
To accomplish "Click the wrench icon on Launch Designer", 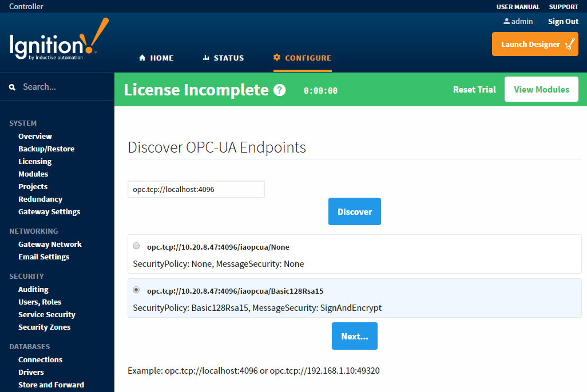I will [x=570, y=44].
